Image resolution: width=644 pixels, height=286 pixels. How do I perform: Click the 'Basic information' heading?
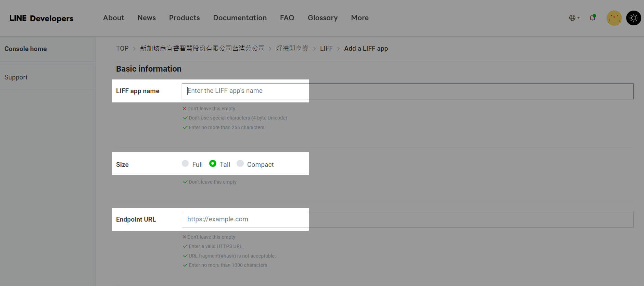tap(149, 69)
